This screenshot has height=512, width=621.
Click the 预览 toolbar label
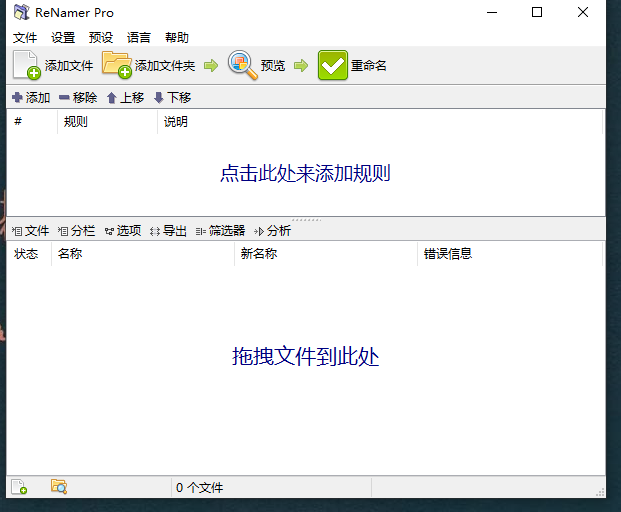point(273,65)
